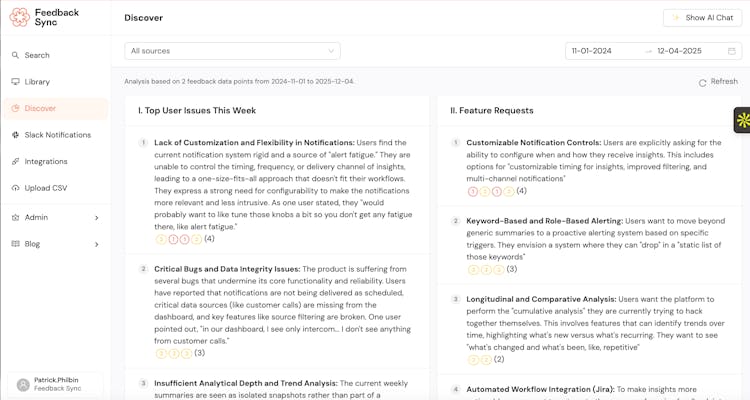Viewport: 750px width, 400px height.
Task: Click the yellow asterisk widget on right edge
Action: pyautogui.click(x=742, y=120)
